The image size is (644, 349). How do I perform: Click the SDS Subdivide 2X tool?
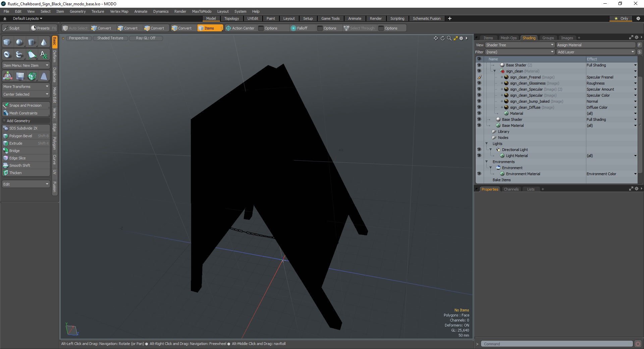[26, 128]
